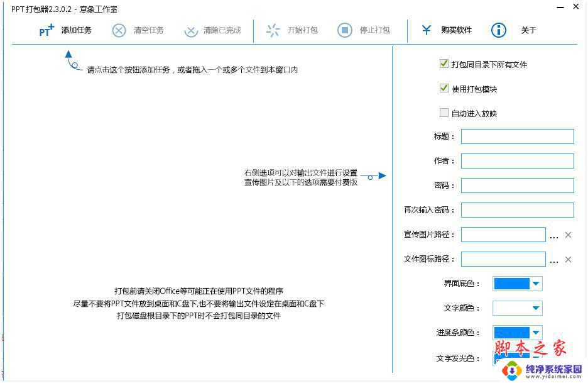Click the 停止打包 label
This screenshot has width=588, height=383.
(x=375, y=30)
